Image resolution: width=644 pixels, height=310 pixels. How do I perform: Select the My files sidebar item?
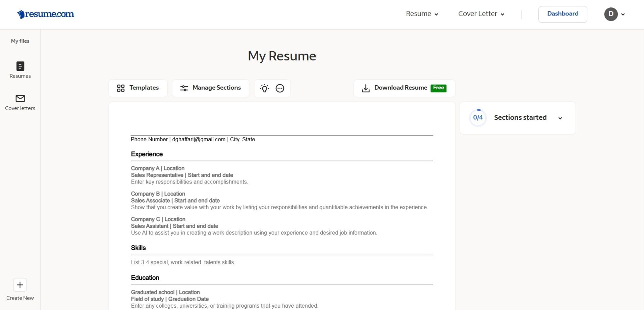click(x=20, y=41)
